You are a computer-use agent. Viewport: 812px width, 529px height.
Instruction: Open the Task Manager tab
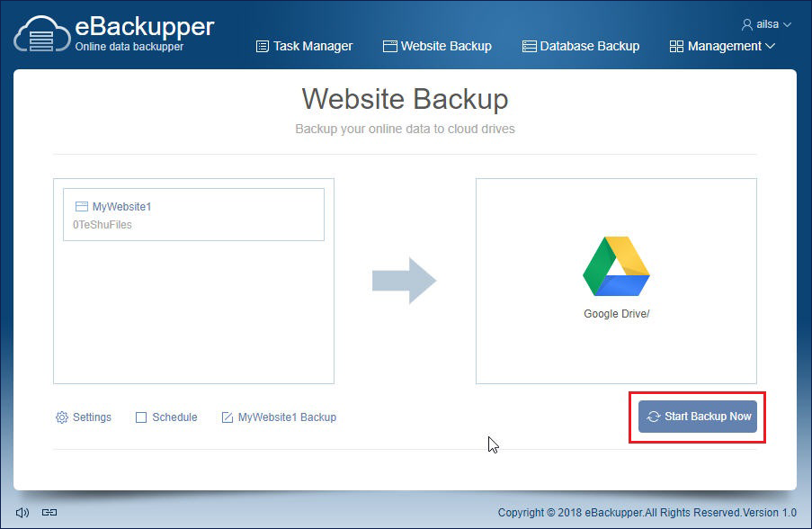coord(304,46)
